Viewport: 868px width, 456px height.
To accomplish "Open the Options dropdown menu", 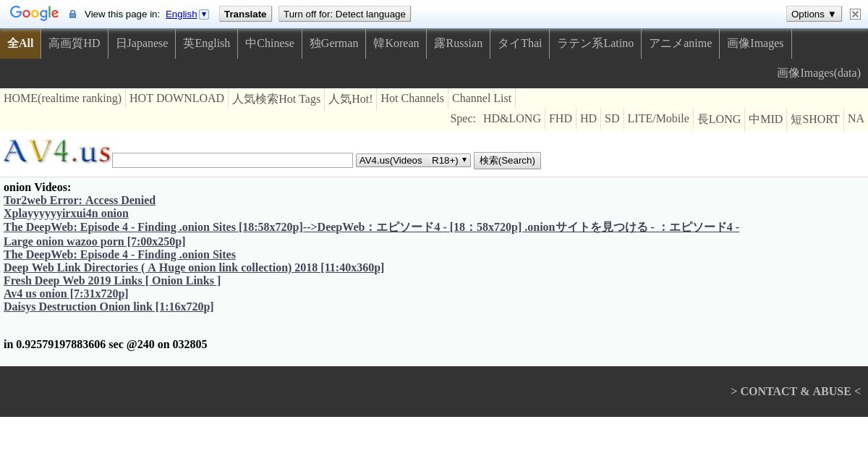I will click(814, 14).
